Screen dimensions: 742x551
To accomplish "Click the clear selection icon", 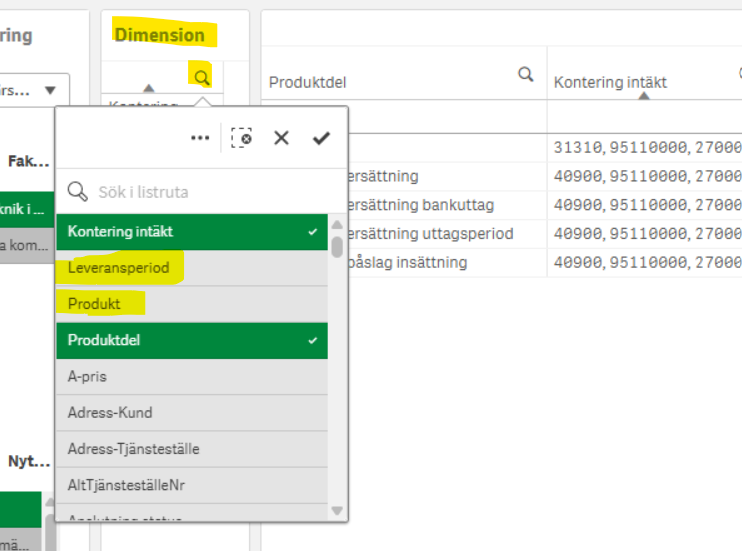I will [x=241, y=138].
